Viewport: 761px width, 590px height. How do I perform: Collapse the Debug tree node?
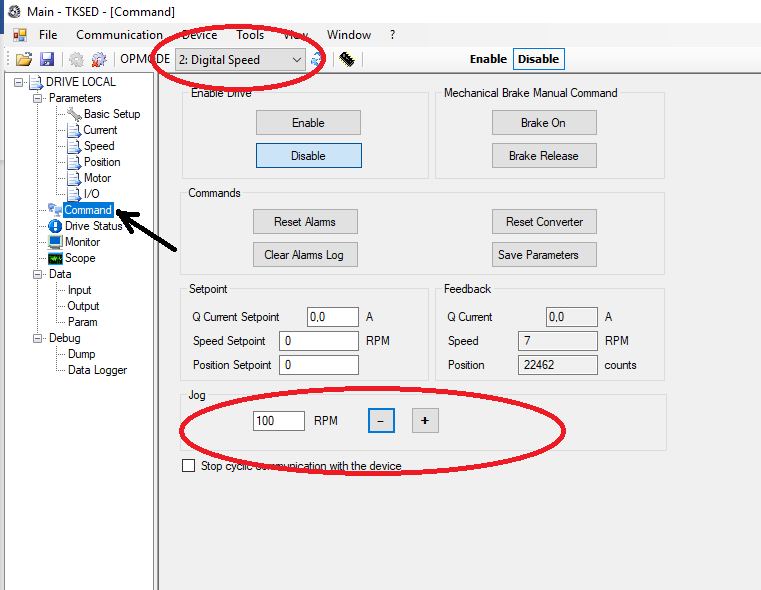(38, 338)
